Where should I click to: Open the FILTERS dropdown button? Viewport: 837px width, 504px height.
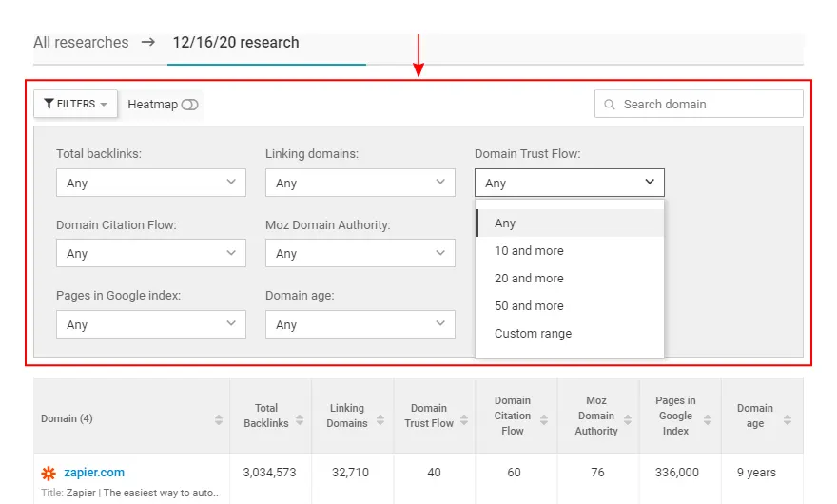coord(75,104)
